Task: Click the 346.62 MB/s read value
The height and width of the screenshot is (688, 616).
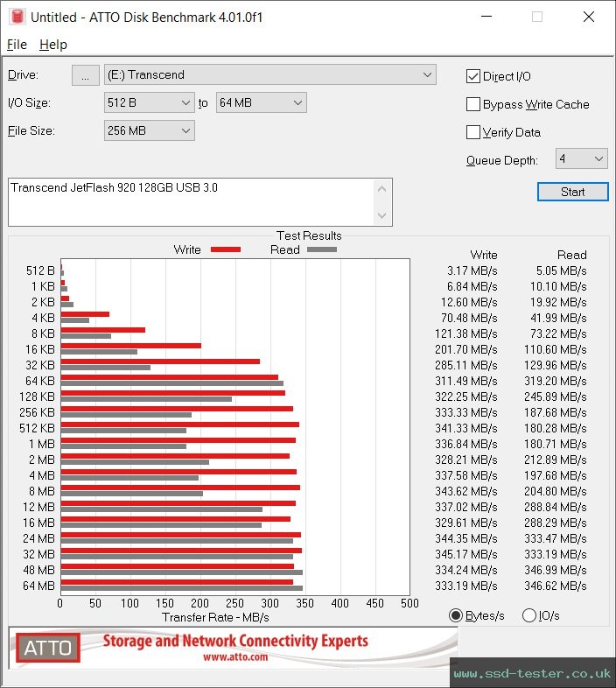Action: pos(555,586)
